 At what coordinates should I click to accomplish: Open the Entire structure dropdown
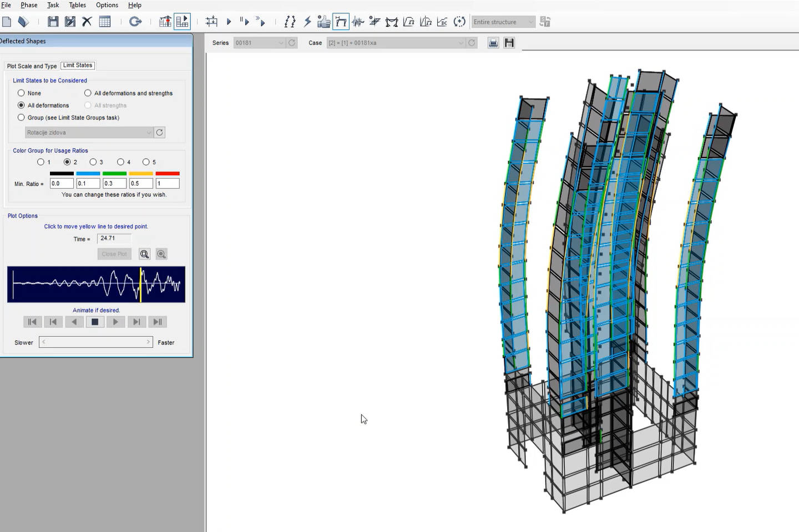click(x=503, y=22)
